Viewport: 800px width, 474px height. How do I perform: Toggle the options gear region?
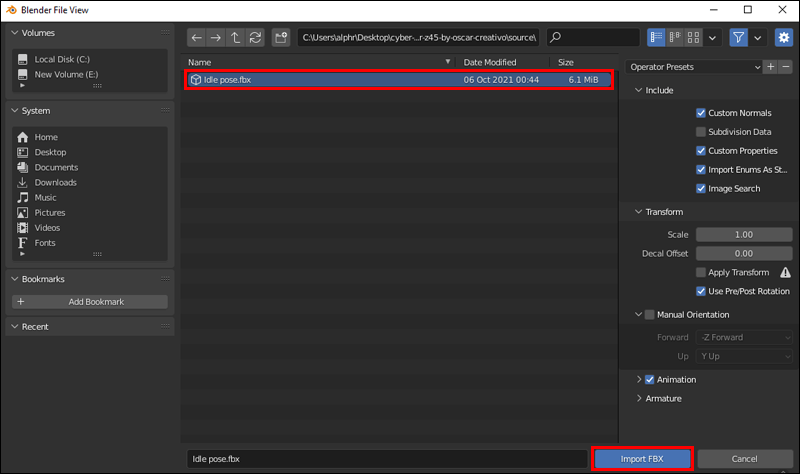click(784, 37)
